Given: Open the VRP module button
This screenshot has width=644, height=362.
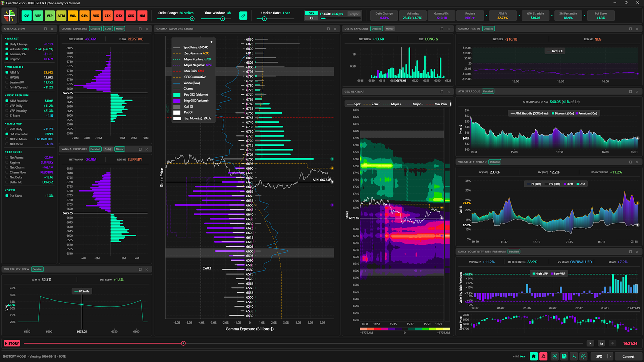Looking at the screenshot, I should click(38, 15).
